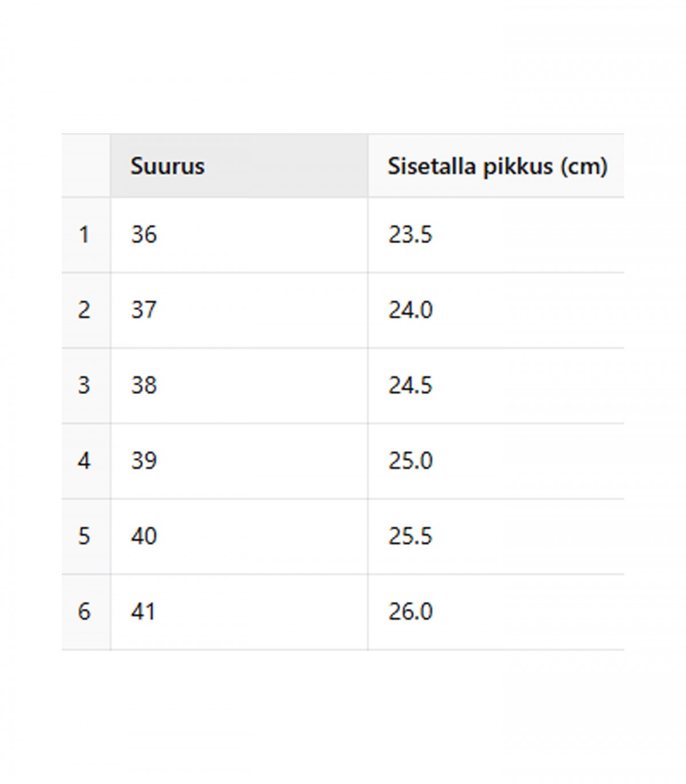Click the insole length cell 23.5
This screenshot has height=784, width=686.
point(496,235)
